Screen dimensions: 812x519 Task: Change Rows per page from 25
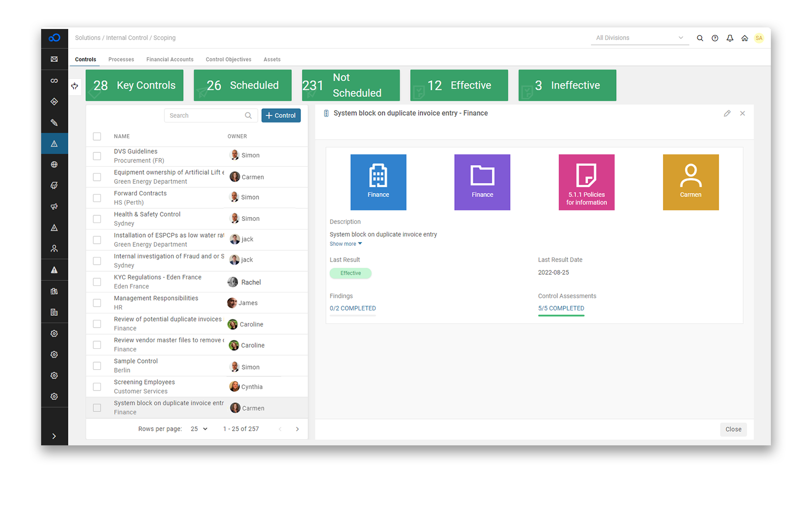coord(199,429)
